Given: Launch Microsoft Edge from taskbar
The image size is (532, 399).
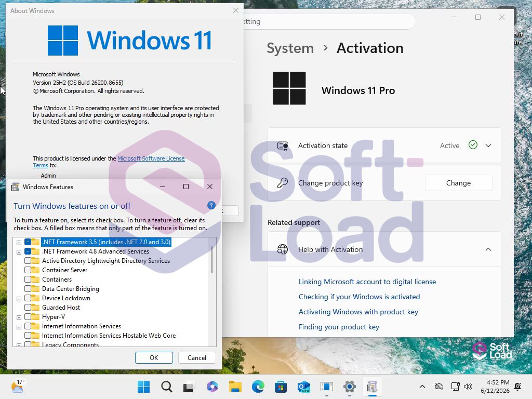Looking at the screenshot, I should 258,387.
